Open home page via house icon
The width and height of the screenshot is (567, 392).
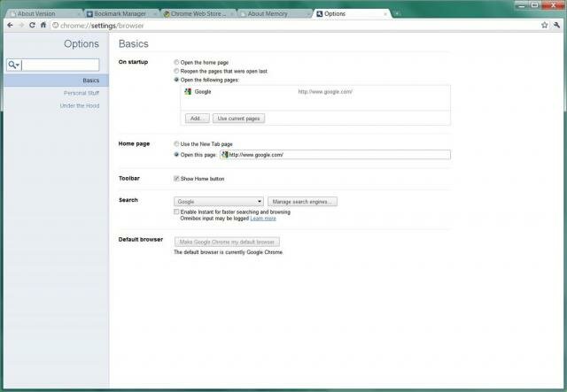coord(43,25)
